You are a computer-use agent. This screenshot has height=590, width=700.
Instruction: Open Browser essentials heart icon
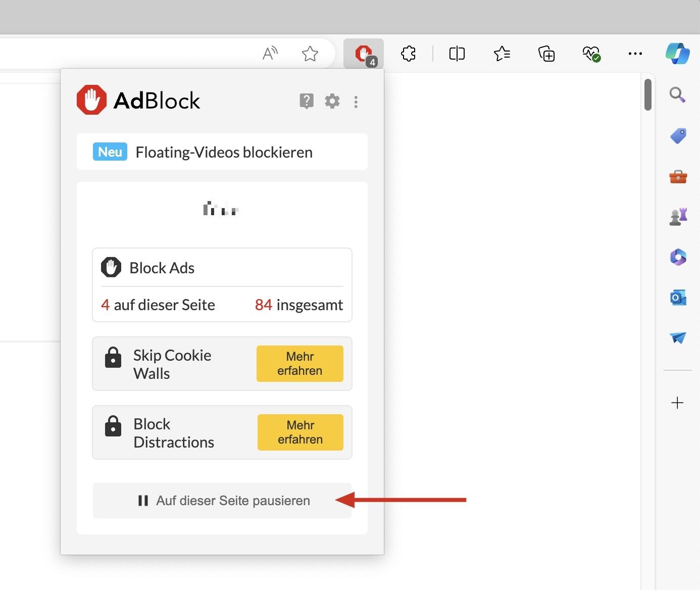pos(591,54)
